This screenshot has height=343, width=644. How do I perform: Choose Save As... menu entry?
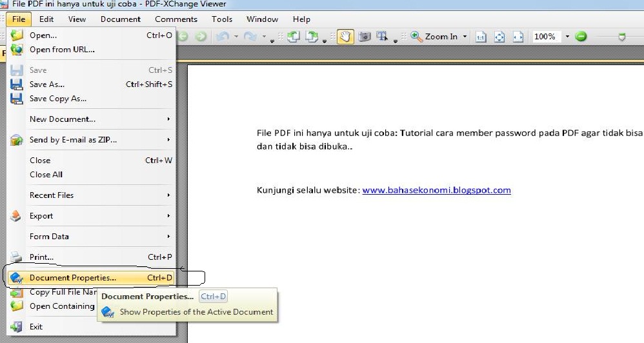click(x=91, y=84)
